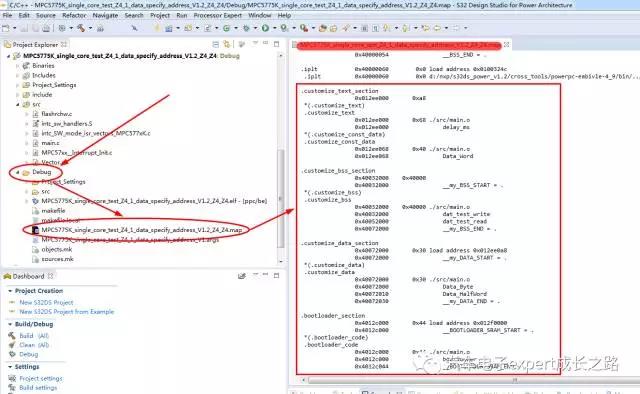Select main.c in Project Explorer
The image size is (640, 394).
pos(50,143)
